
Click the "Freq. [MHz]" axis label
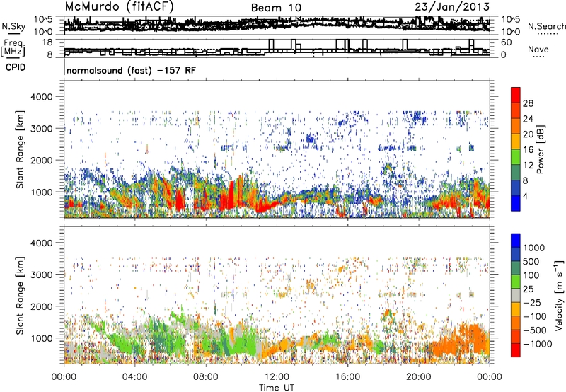(x=13, y=48)
